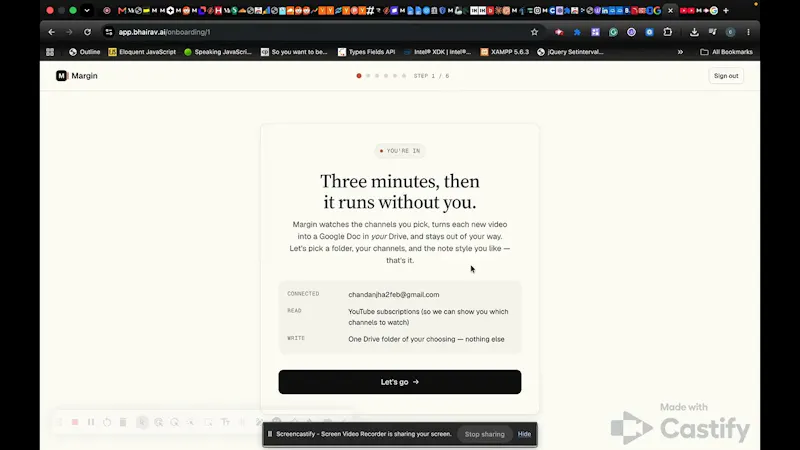Expand the bookmarks overflow chevron

pyautogui.click(x=680, y=52)
